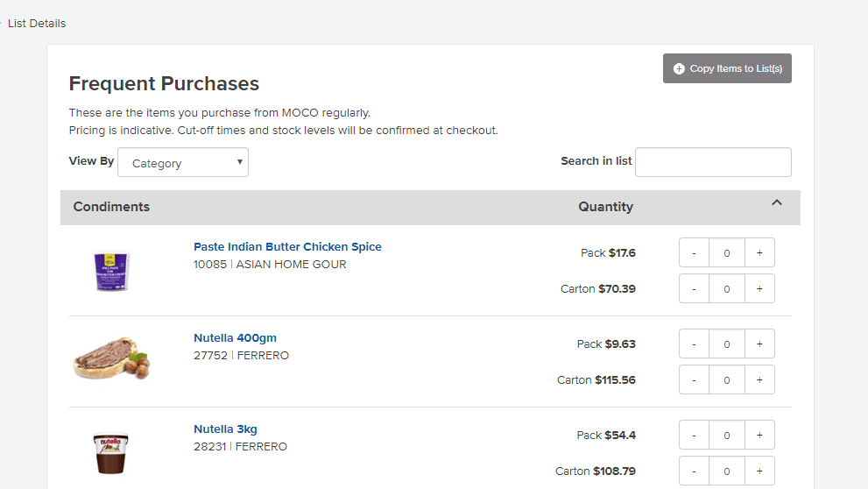Open the View By Category dropdown
This screenshot has height=489, width=868.
point(183,163)
